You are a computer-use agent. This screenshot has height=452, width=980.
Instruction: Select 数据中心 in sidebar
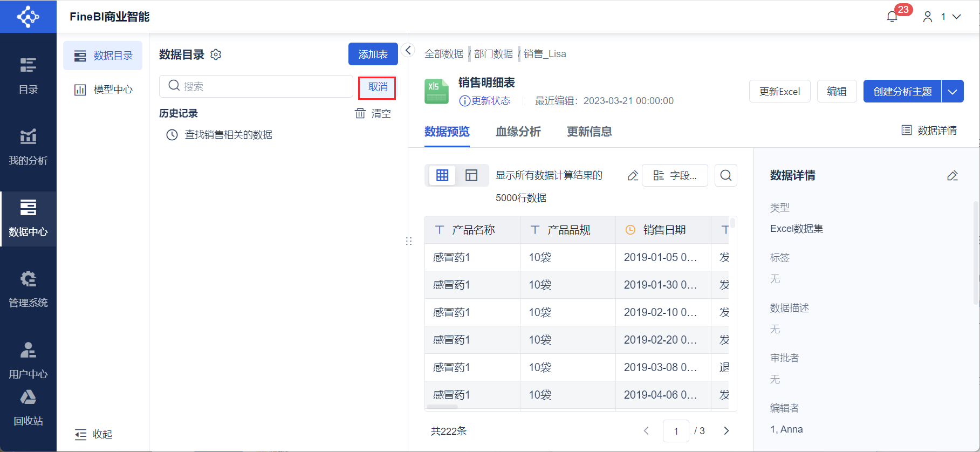tap(28, 218)
